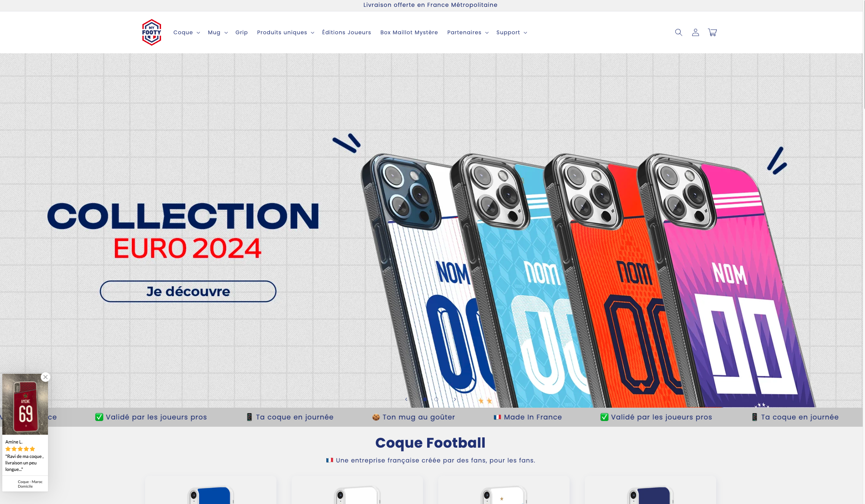Go to the previous slideshow slide
The width and height of the screenshot is (865, 504).
tap(406, 399)
